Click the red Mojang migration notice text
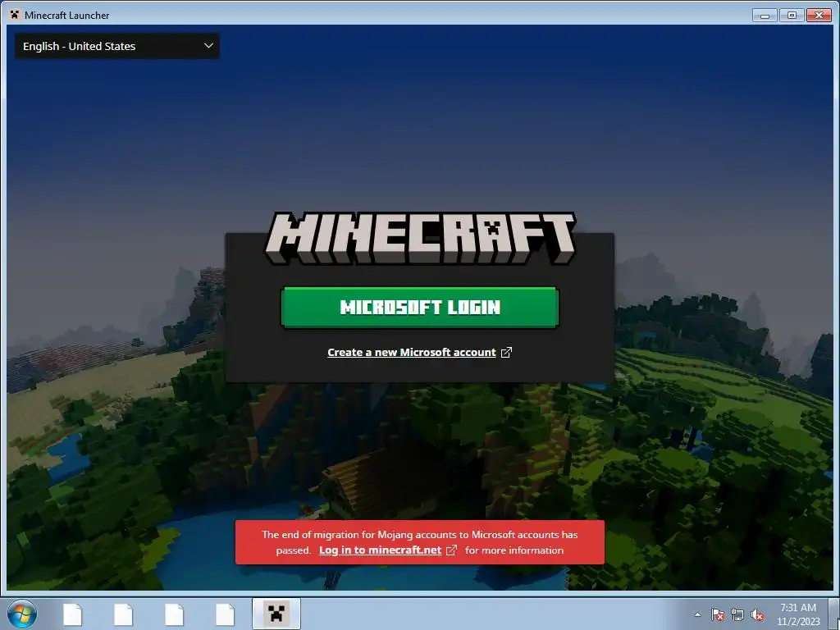The width and height of the screenshot is (840, 630). pos(419,542)
